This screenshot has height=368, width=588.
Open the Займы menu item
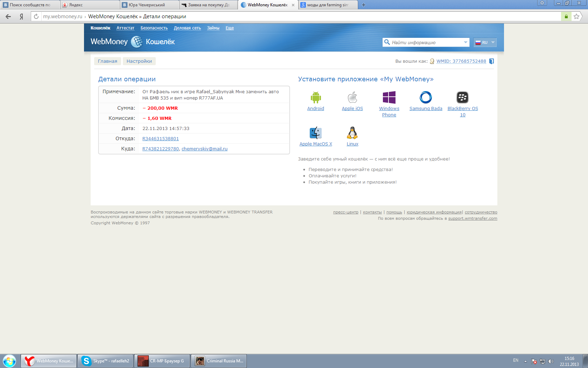pyautogui.click(x=213, y=28)
